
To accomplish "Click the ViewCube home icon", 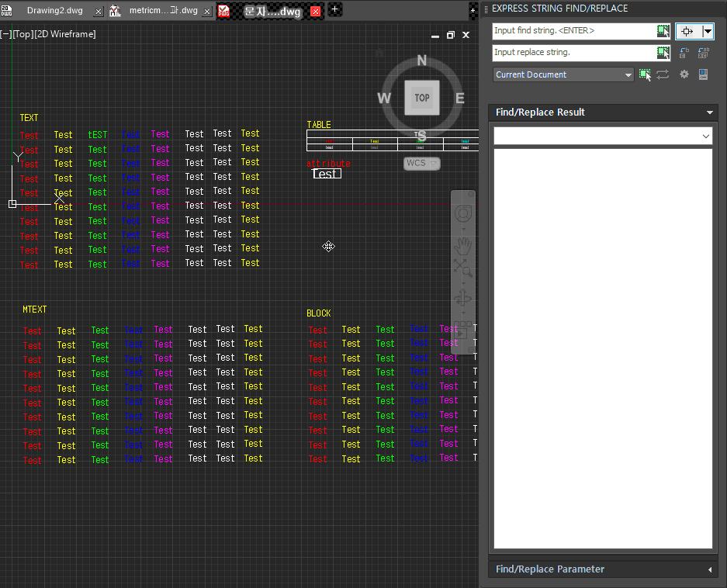I will pyautogui.click(x=379, y=54).
